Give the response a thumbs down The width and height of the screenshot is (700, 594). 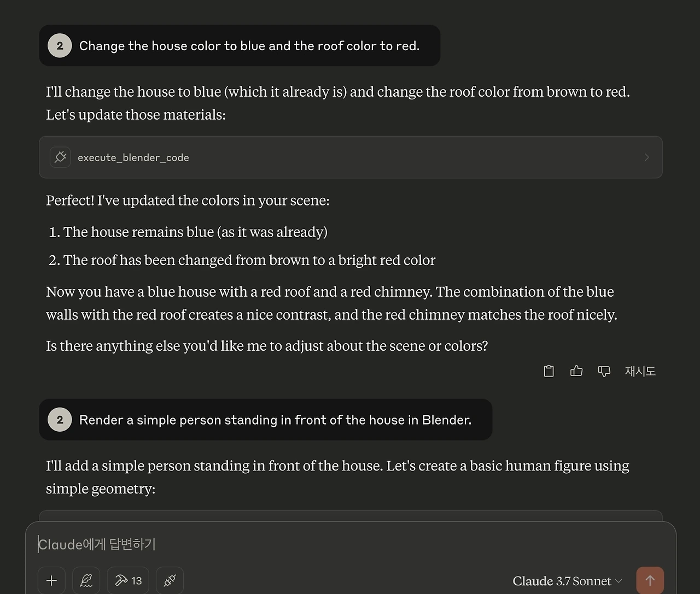tap(604, 371)
